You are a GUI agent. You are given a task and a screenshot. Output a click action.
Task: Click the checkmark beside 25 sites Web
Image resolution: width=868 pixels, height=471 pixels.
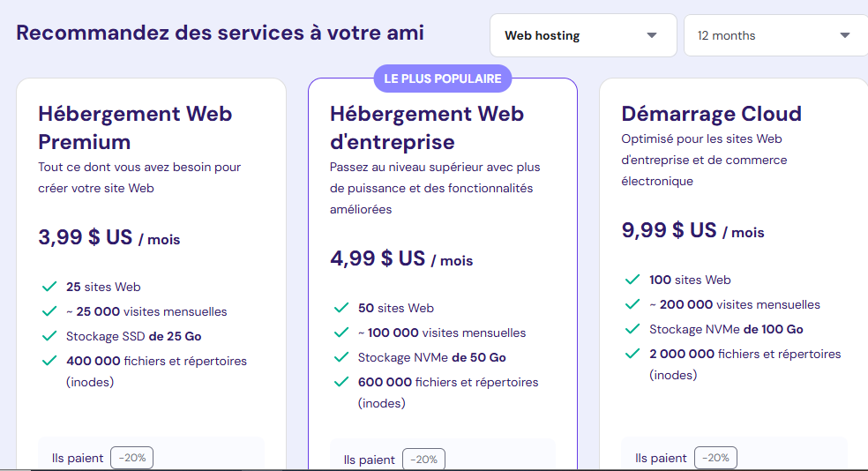pyautogui.click(x=49, y=287)
